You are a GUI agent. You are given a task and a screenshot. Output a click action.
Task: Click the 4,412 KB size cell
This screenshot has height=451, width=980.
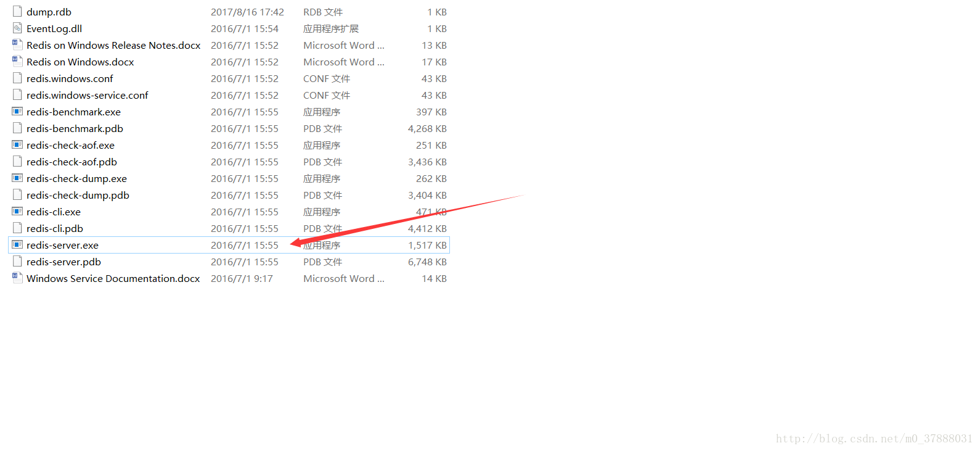tap(427, 229)
